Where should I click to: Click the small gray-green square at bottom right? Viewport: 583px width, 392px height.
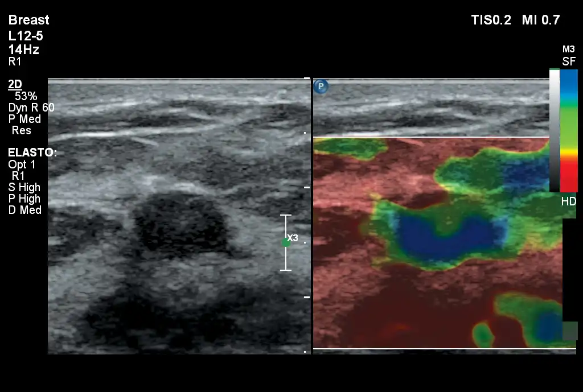coord(570,331)
